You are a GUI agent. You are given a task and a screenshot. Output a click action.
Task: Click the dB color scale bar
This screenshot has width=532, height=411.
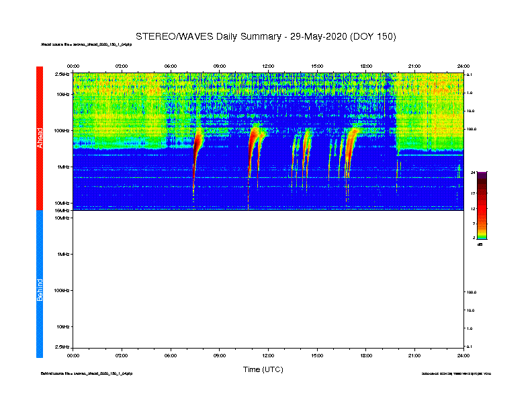[x=482, y=205]
